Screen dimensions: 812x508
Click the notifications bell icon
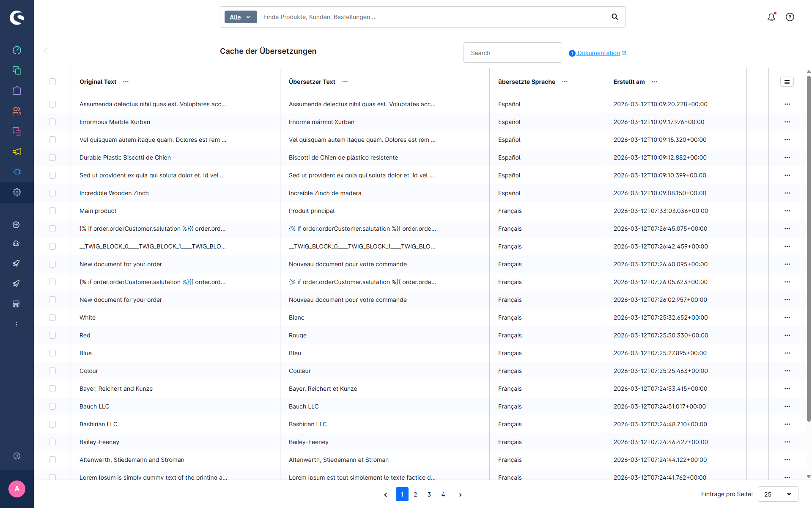[x=771, y=17]
